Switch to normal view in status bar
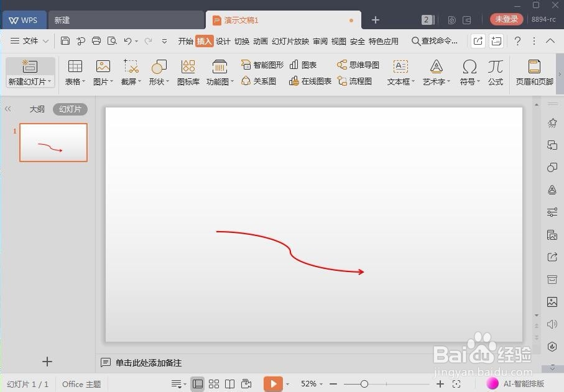The image size is (564, 392). [198, 384]
